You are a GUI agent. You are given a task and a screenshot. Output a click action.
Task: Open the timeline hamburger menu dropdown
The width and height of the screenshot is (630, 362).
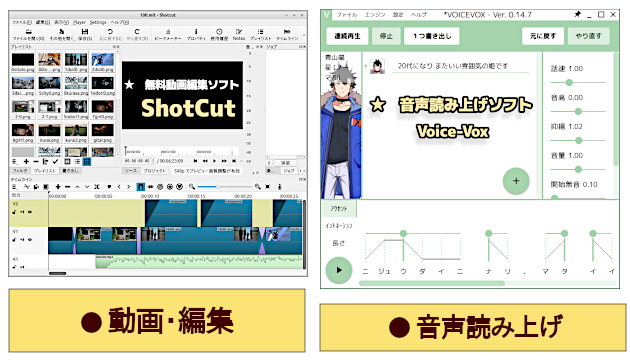(14, 187)
